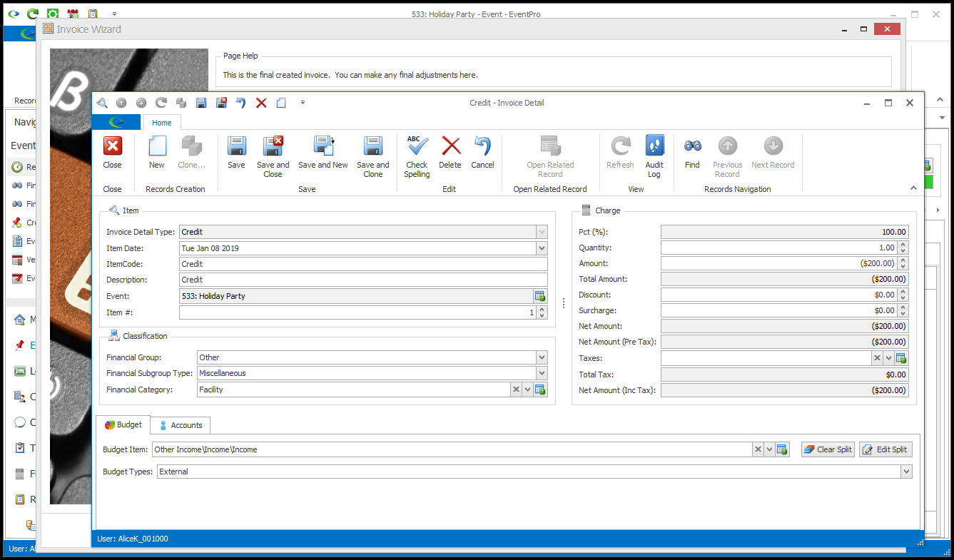Choose Save and Close in the ribbon
This screenshot has width=954, height=560.
click(x=273, y=157)
